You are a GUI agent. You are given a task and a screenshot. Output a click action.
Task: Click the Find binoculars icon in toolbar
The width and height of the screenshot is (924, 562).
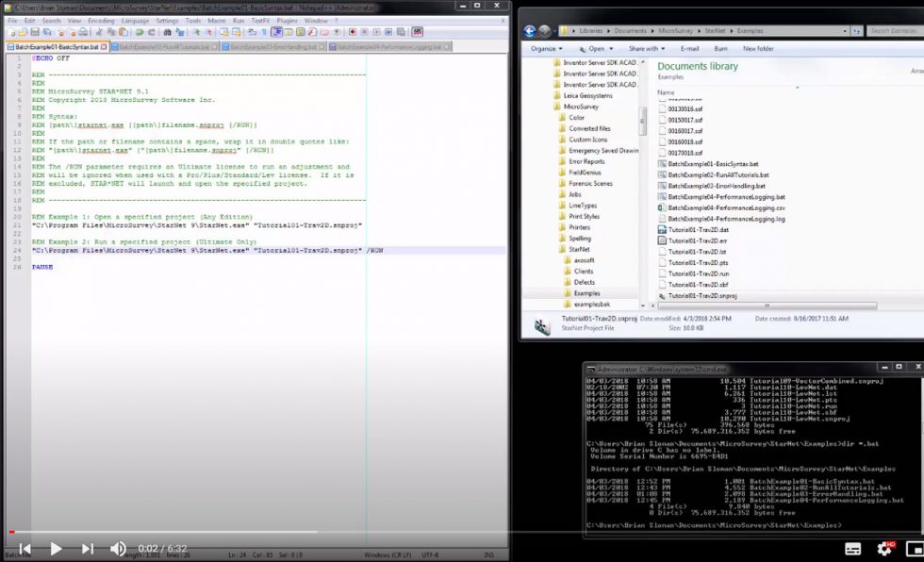point(167,32)
